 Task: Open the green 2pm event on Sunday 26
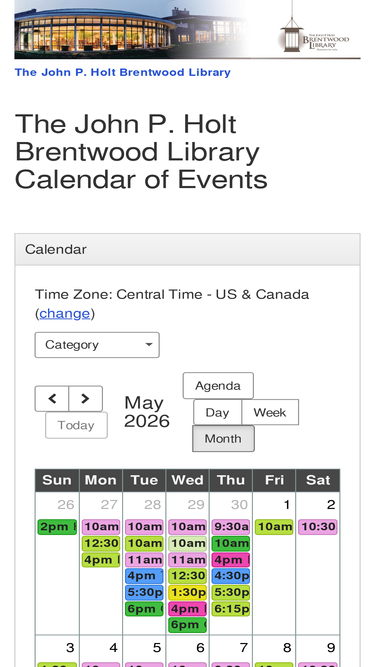pos(57,527)
